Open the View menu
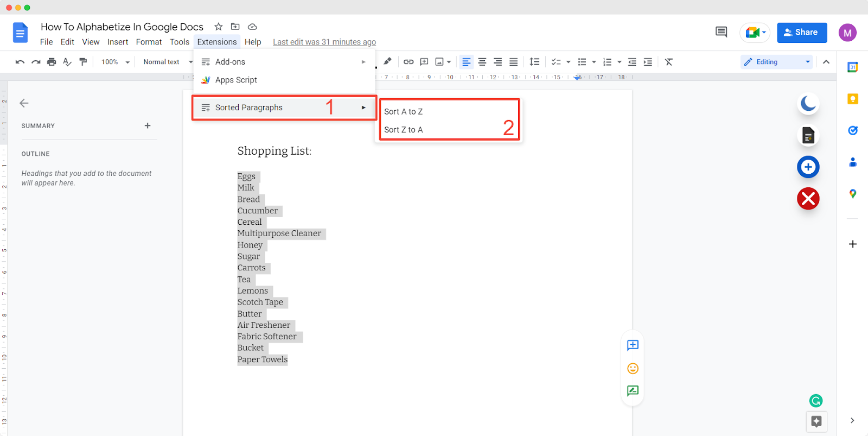The image size is (868, 436). [91, 42]
